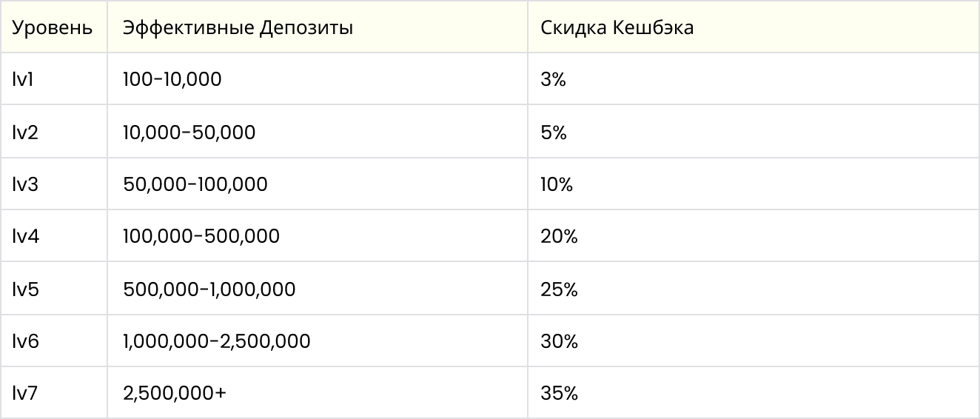Click the 100,000-500,000 deposit range cell

pos(318,236)
